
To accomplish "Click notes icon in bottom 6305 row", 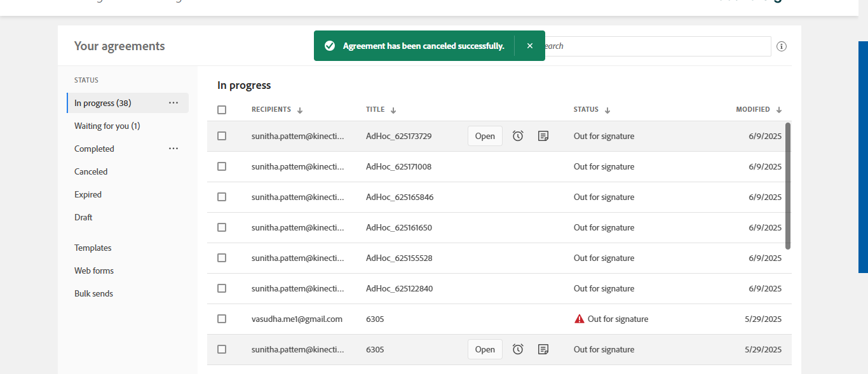I will tap(543, 349).
